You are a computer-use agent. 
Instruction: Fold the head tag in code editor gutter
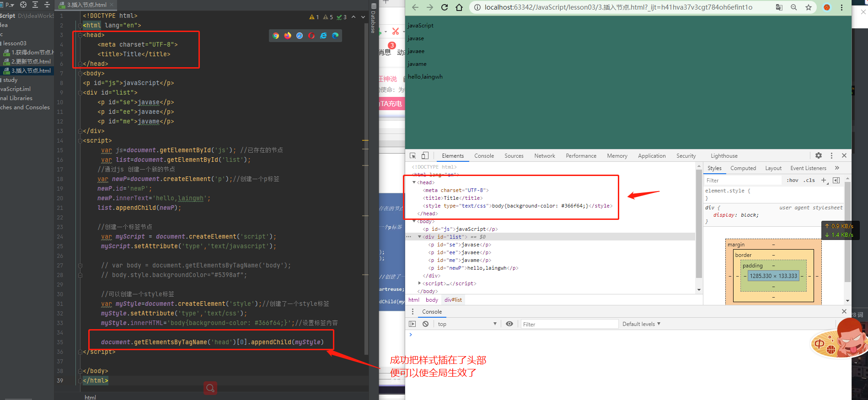click(80, 35)
